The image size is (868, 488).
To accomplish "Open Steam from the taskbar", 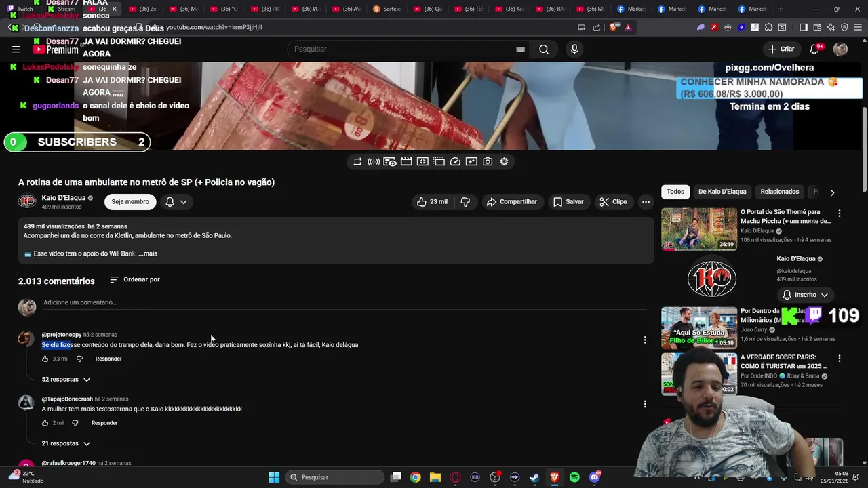I will 534,477.
